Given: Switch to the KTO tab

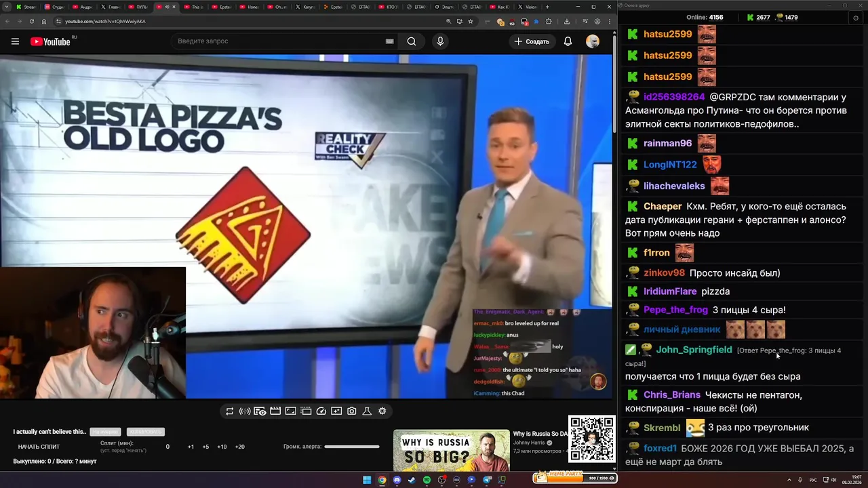Looking at the screenshot, I should [x=388, y=7].
